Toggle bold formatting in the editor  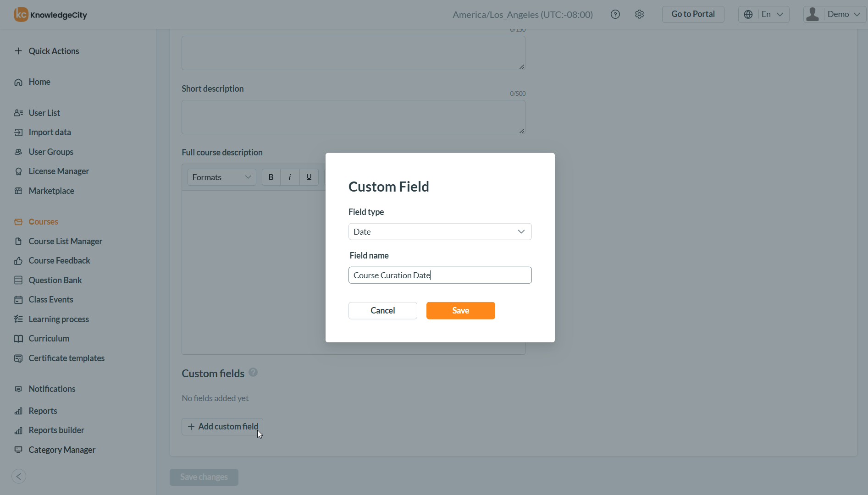271,177
